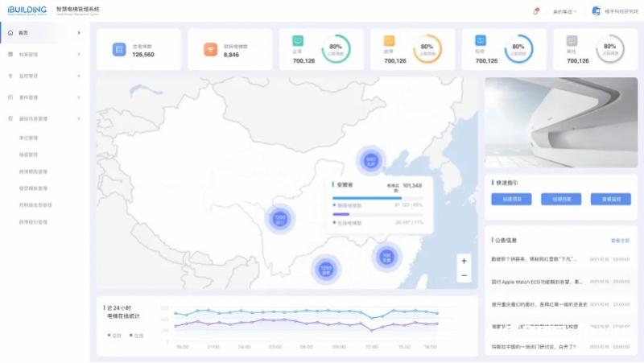This screenshot has width=644, height=363.
Task: Click the user avatar icon at top right
Action: click(x=597, y=11)
